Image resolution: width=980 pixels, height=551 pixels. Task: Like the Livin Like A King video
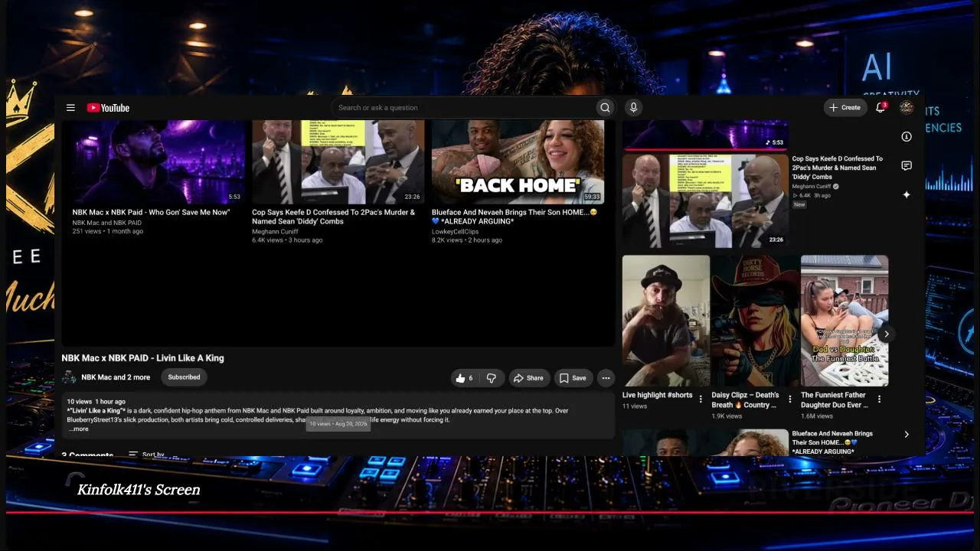tap(465, 378)
